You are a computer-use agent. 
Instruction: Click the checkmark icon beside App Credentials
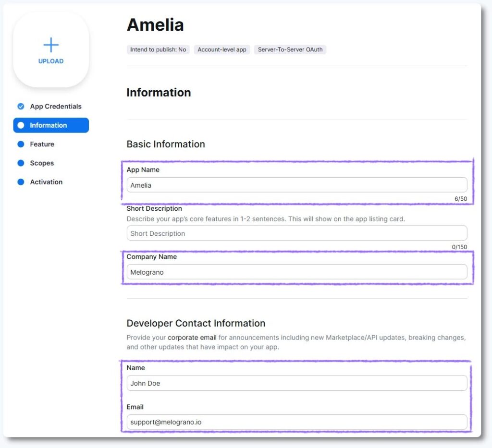point(21,107)
